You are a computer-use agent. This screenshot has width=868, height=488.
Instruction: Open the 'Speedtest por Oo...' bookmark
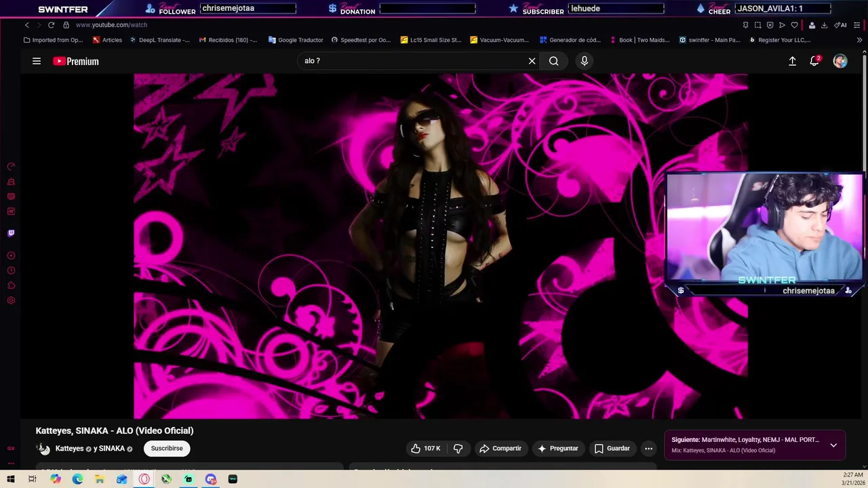point(361,40)
